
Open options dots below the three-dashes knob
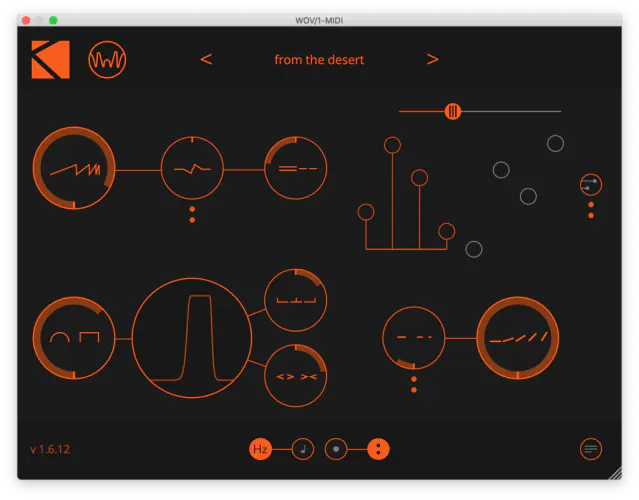414,385
